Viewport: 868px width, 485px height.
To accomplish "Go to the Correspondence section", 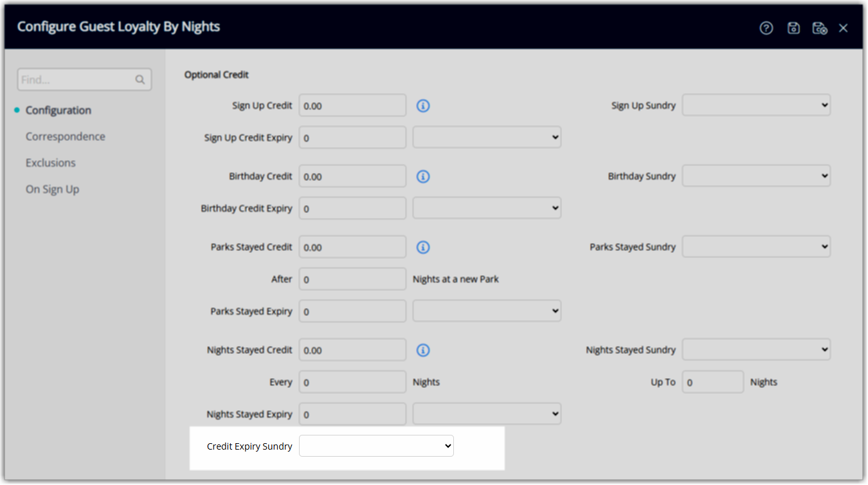I will [66, 136].
